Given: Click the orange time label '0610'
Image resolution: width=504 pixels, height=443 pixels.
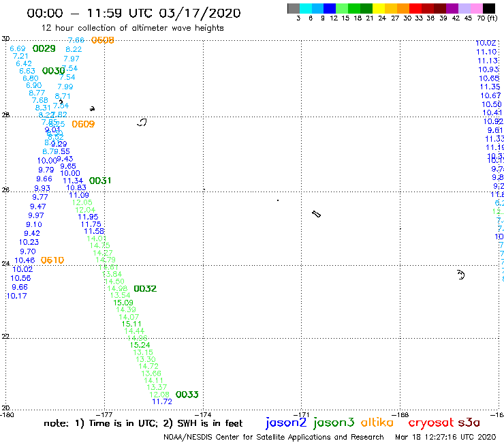Looking at the screenshot, I should click(x=52, y=260).
